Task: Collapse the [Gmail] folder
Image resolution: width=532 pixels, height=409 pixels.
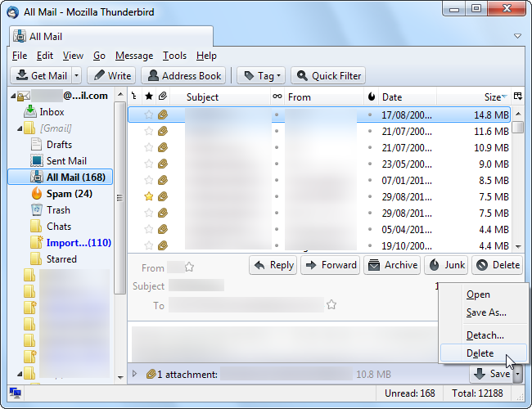Action: pos(20,128)
